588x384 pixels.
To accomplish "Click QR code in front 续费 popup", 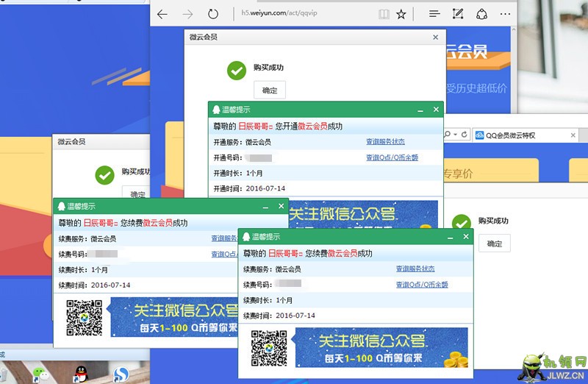I will point(269,348).
